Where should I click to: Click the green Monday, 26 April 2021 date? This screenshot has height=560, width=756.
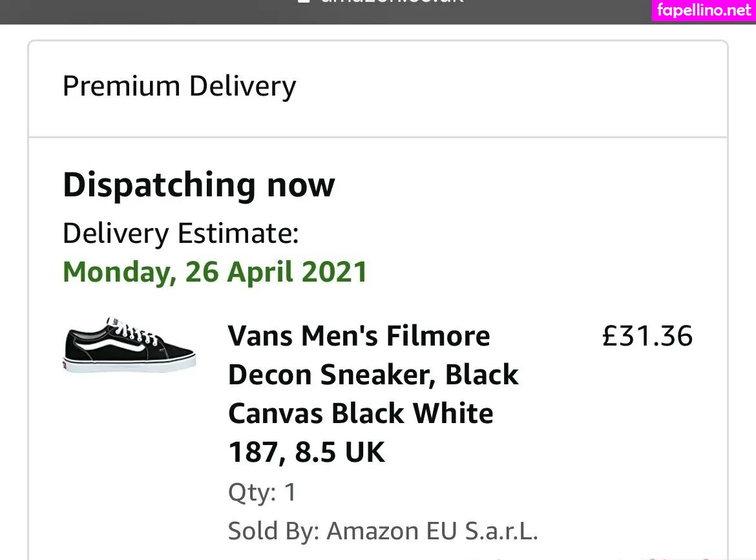(215, 272)
